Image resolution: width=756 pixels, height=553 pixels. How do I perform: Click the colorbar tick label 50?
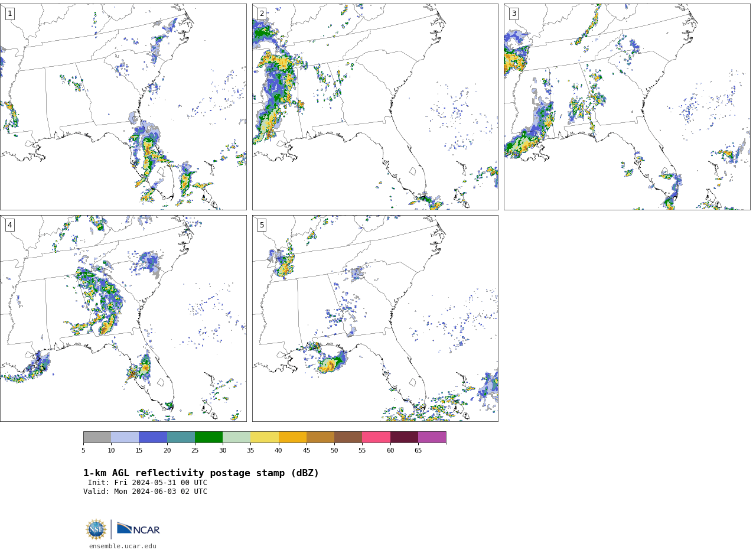click(334, 450)
